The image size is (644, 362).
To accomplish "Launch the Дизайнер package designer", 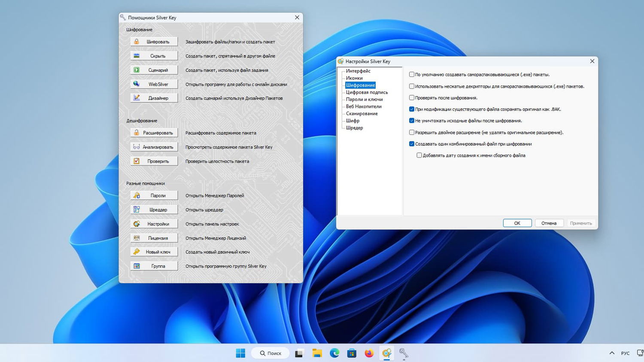I will 154,98.
